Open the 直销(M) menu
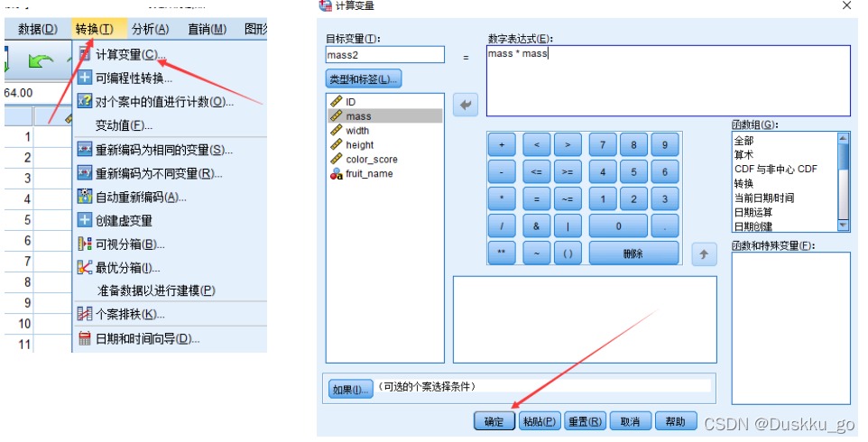 (207, 29)
